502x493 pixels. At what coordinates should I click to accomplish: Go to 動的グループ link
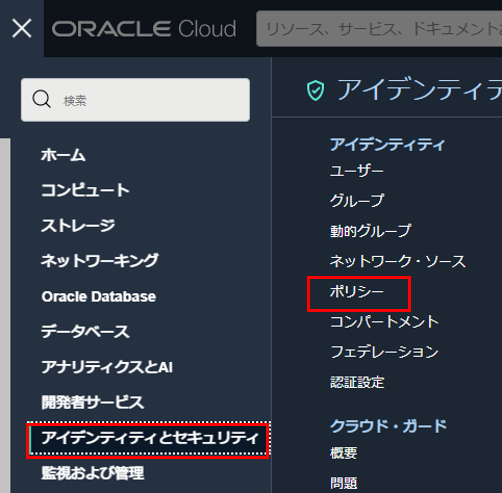370,231
